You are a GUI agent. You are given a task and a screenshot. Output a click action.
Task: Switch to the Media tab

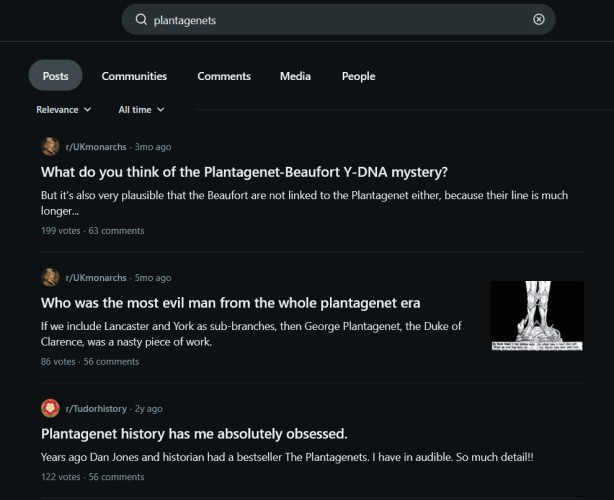pyautogui.click(x=295, y=76)
